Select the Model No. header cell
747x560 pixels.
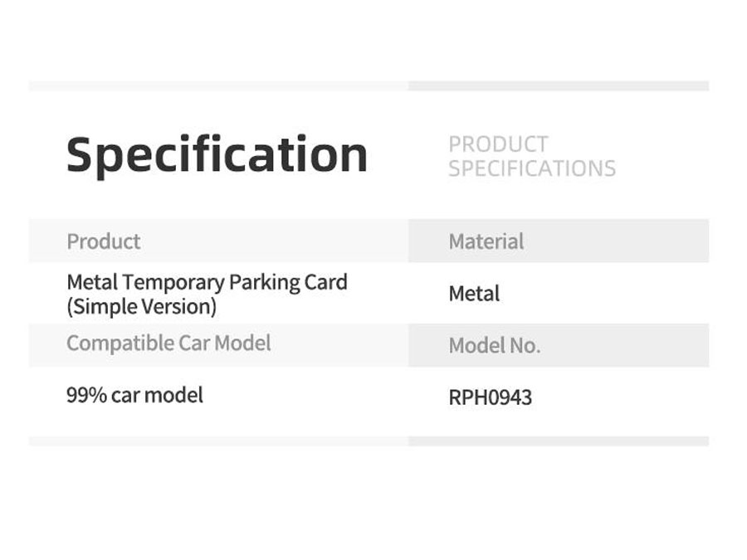coord(559,345)
